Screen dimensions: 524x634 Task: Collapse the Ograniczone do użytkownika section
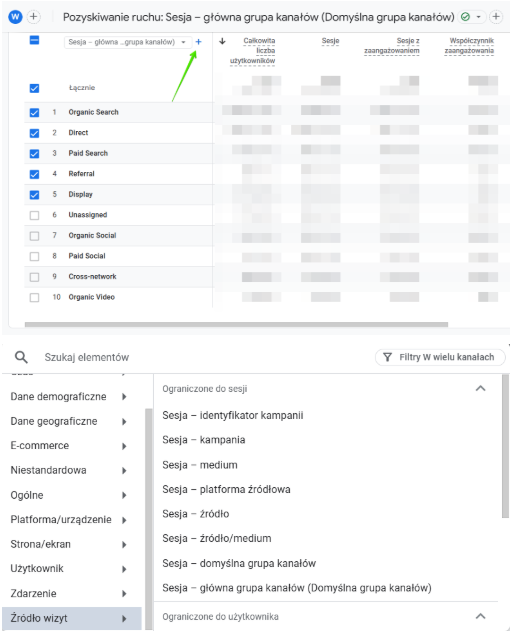coord(480,616)
